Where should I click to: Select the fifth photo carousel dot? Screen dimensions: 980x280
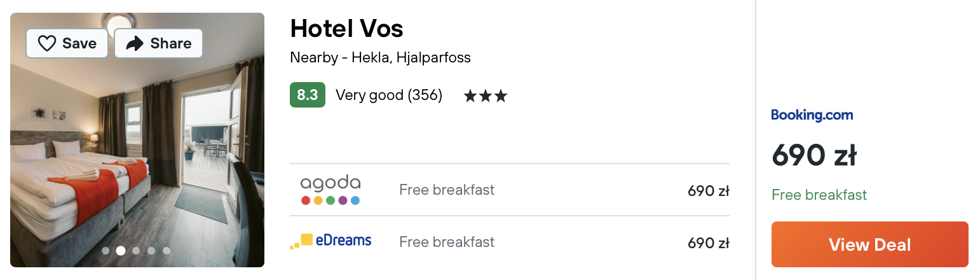(167, 251)
